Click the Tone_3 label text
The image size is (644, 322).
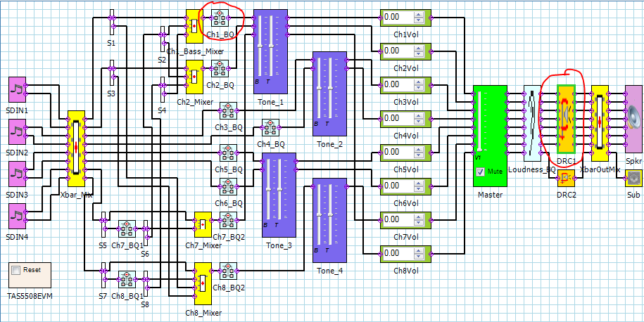[279, 245]
